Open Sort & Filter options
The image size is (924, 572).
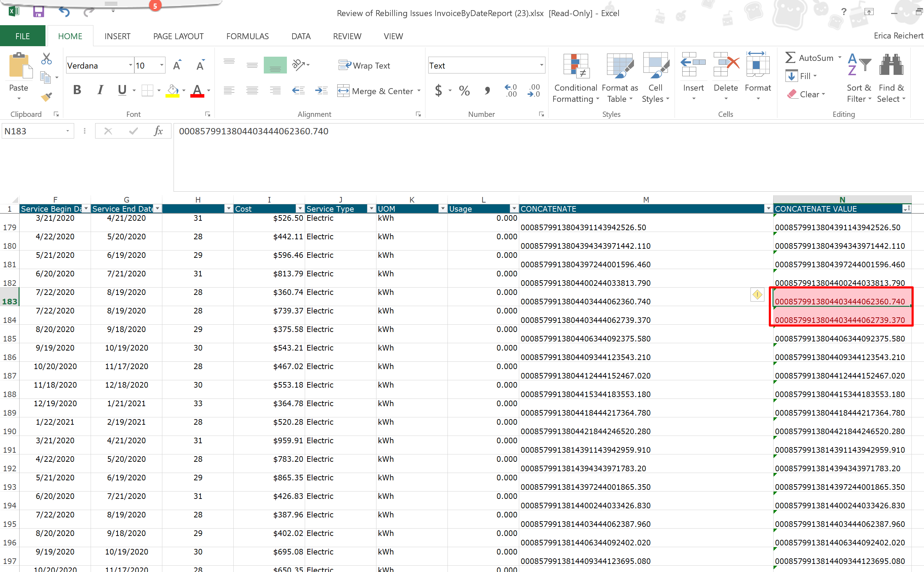(x=858, y=78)
